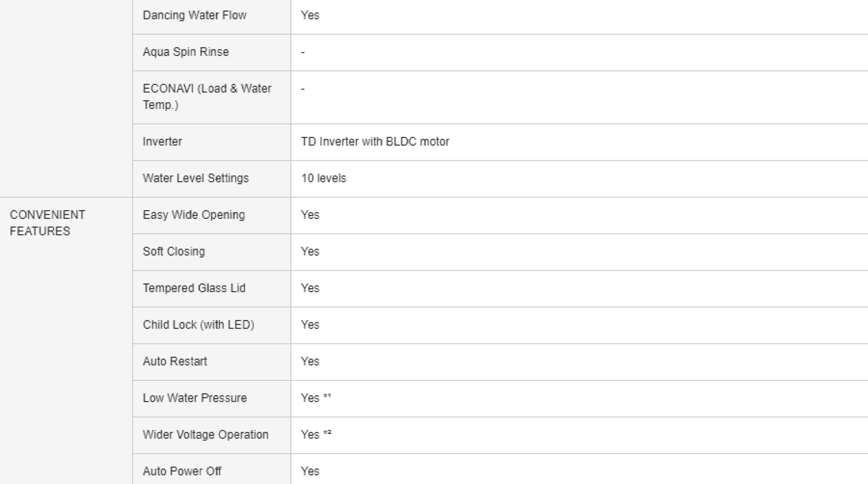The image size is (868, 484).
Task: Click the ECONAVI Load & Water Temp. label
Action: click(207, 97)
